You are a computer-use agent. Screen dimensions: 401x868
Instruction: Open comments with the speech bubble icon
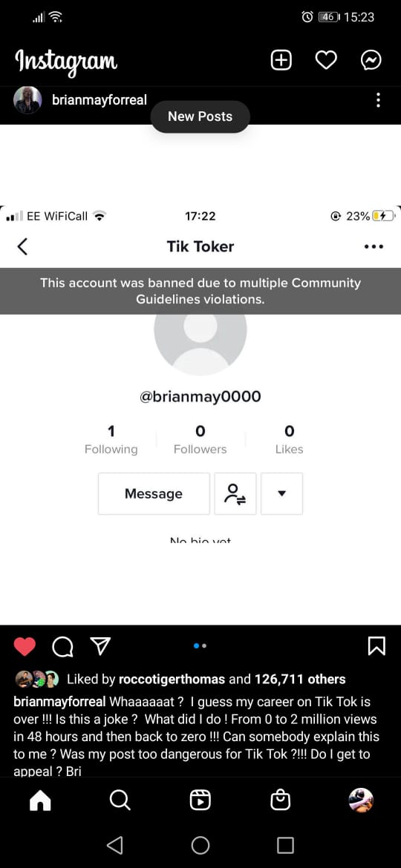click(62, 646)
